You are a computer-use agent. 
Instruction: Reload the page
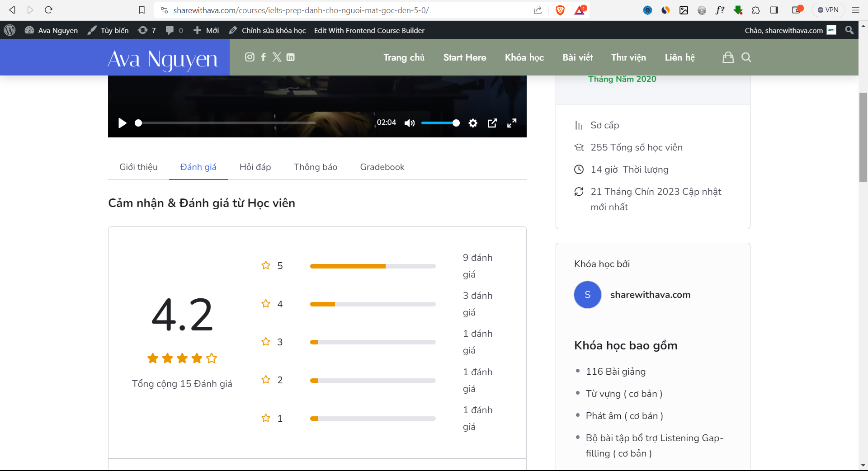point(49,10)
